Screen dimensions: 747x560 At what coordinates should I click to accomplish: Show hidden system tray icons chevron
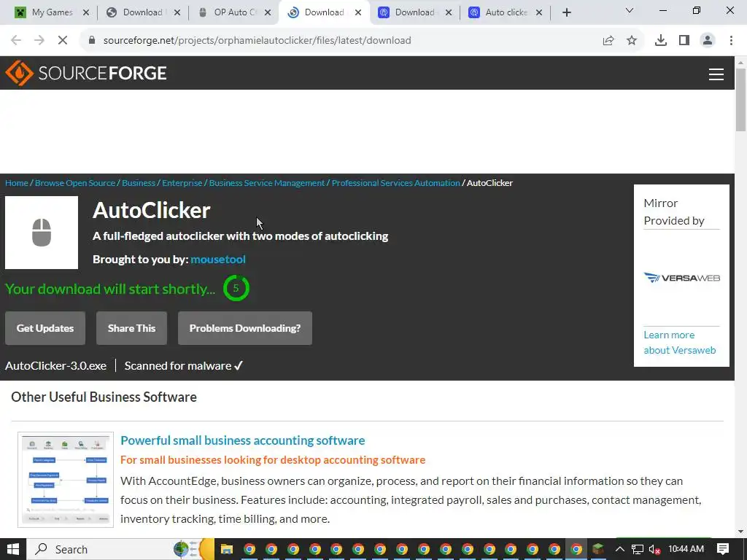tap(619, 549)
